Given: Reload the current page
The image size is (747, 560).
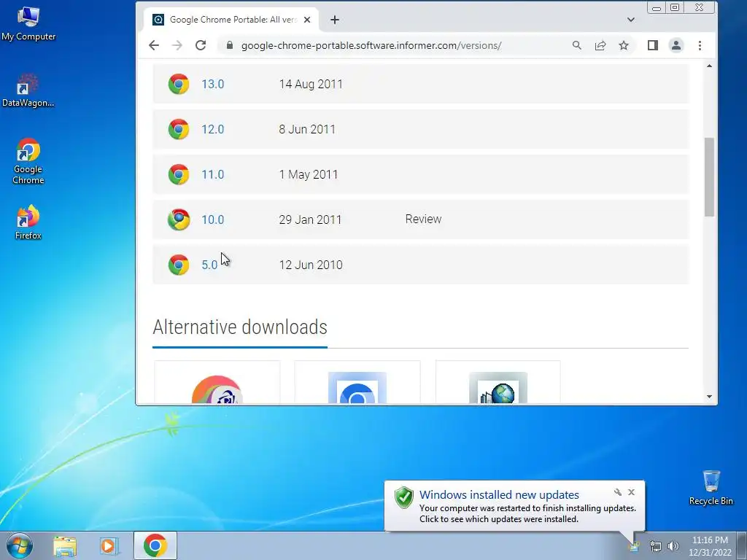Looking at the screenshot, I should (x=201, y=45).
